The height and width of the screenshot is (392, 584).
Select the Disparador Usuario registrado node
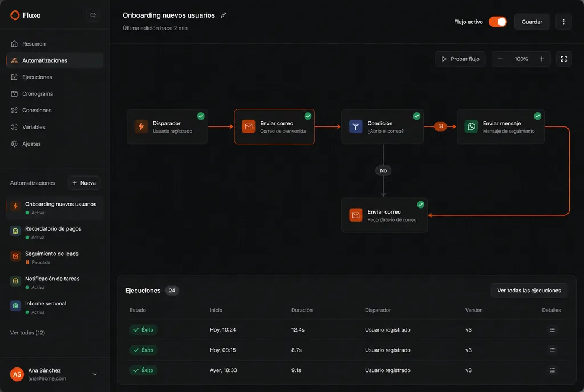(167, 126)
